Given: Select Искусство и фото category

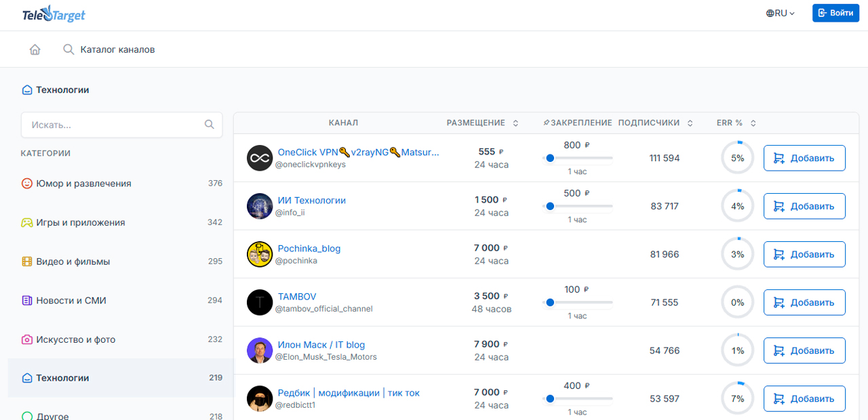Looking at the screenshot, I should [x=122, y=339].
